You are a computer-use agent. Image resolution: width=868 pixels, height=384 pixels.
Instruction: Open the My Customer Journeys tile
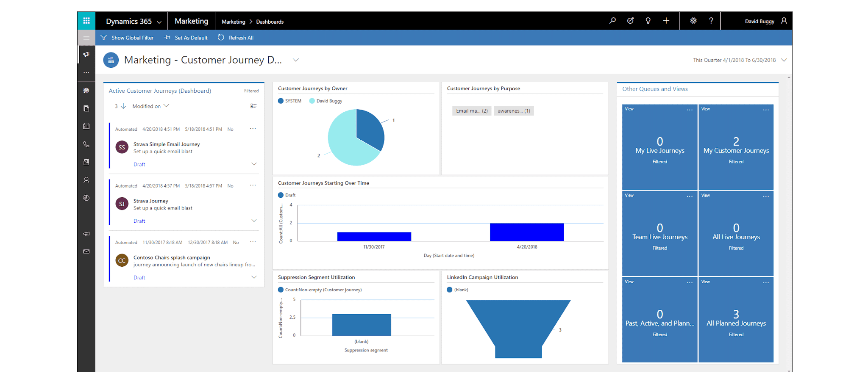[736, 147]
